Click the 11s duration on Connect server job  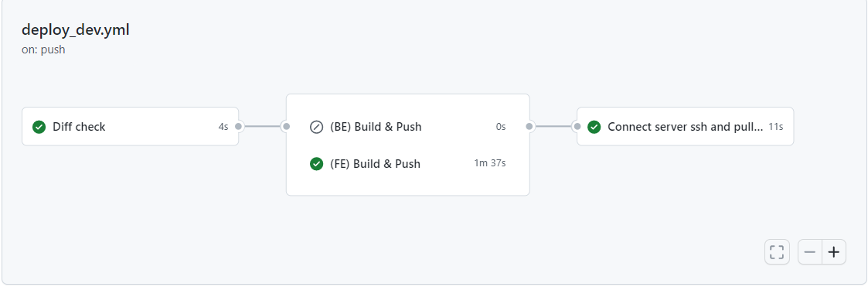[775, 127]
